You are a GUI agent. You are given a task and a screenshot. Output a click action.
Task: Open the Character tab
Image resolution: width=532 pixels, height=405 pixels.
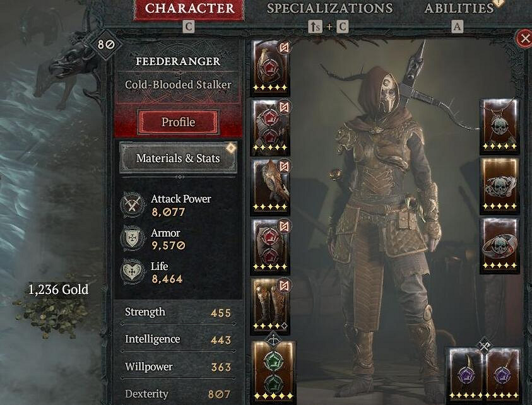click(x=189, y=9)
